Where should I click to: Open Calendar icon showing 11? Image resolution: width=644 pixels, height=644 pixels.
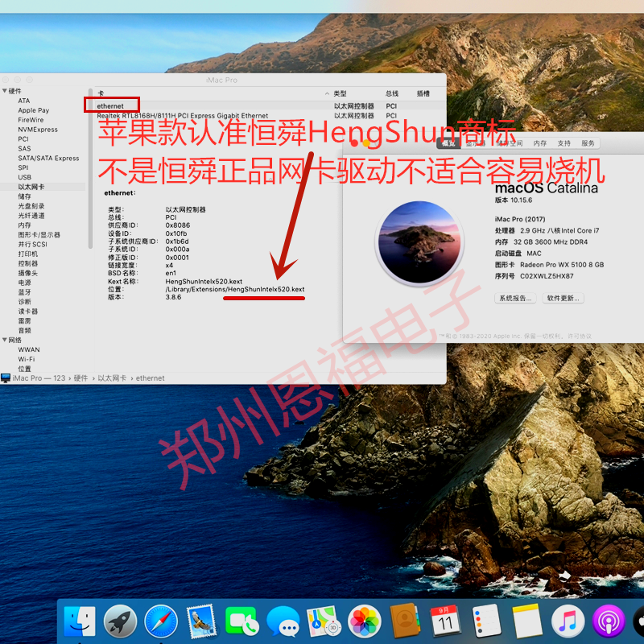[445, 621]
